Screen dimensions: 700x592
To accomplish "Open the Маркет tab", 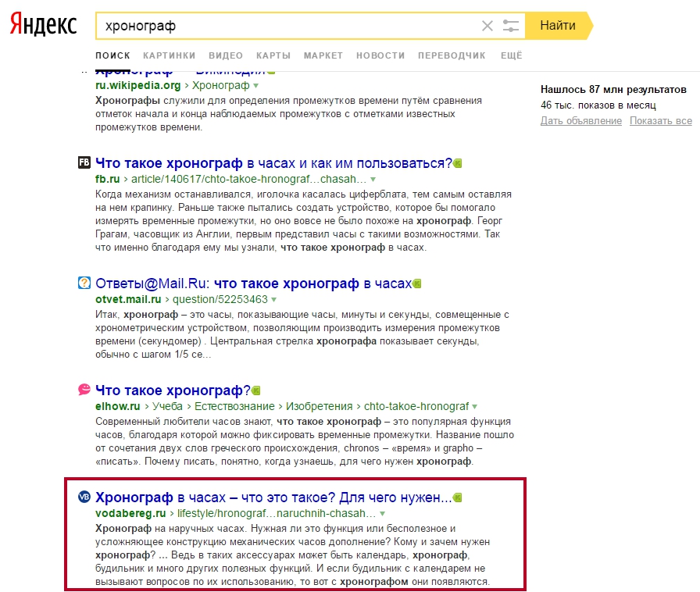I will tap(323, 55).
